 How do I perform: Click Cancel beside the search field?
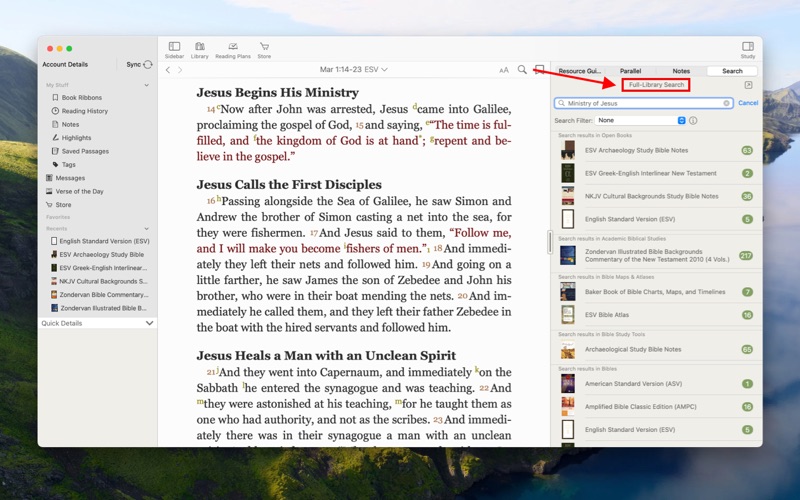[x=748, y=103]
